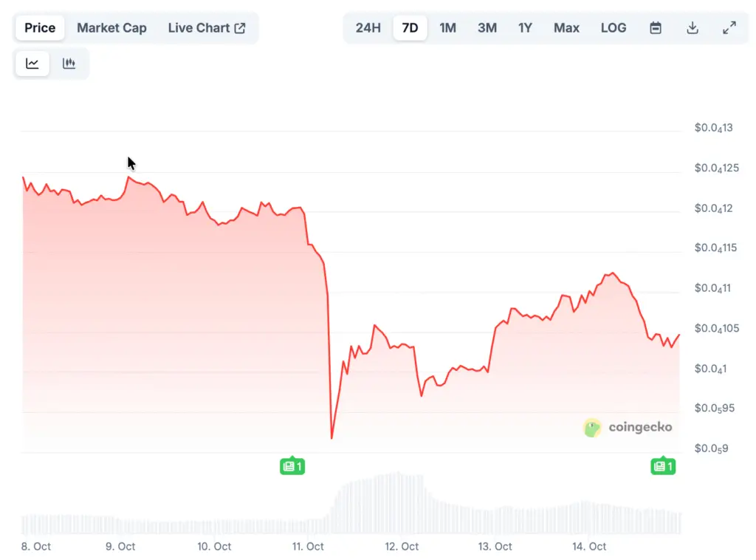Show the 3M time range
756x560 pixels.
[487, 28]
